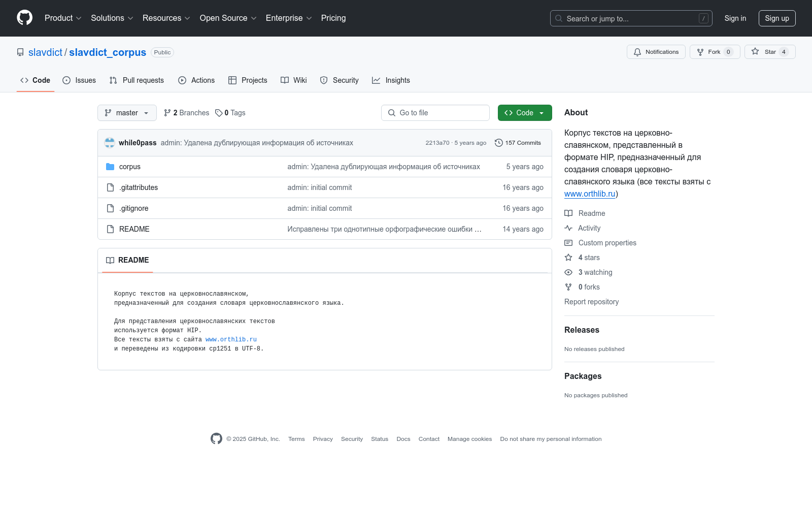Click Do not share my personal information
812x508 pixels.
coord(551,439)
